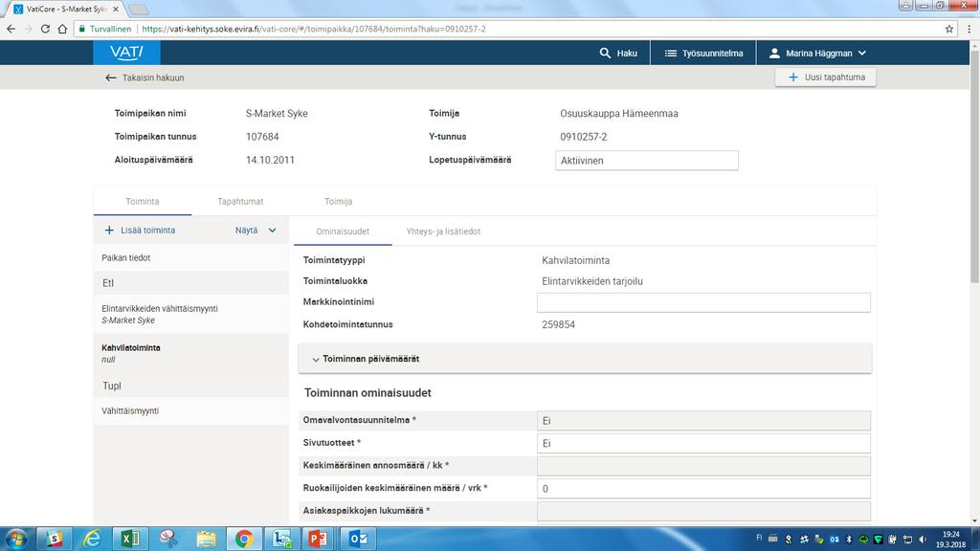Click the Markkinointinimi input field

[703, 302]
